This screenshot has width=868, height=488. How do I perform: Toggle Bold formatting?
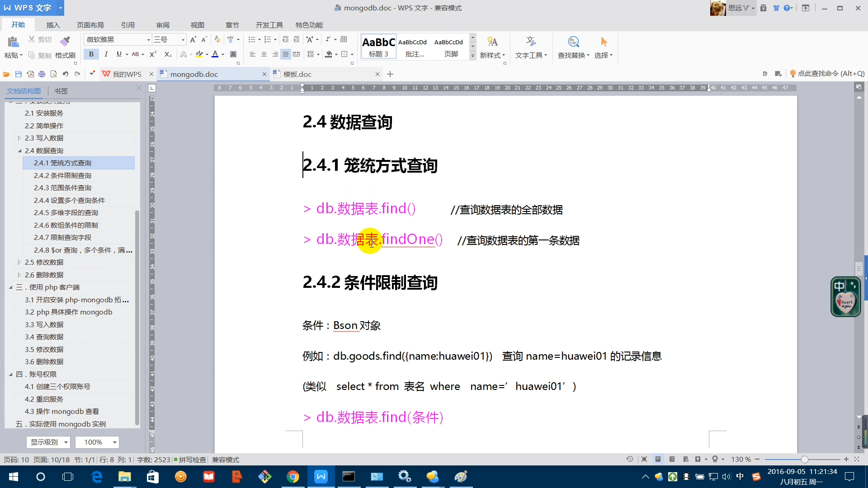(91, 54)
